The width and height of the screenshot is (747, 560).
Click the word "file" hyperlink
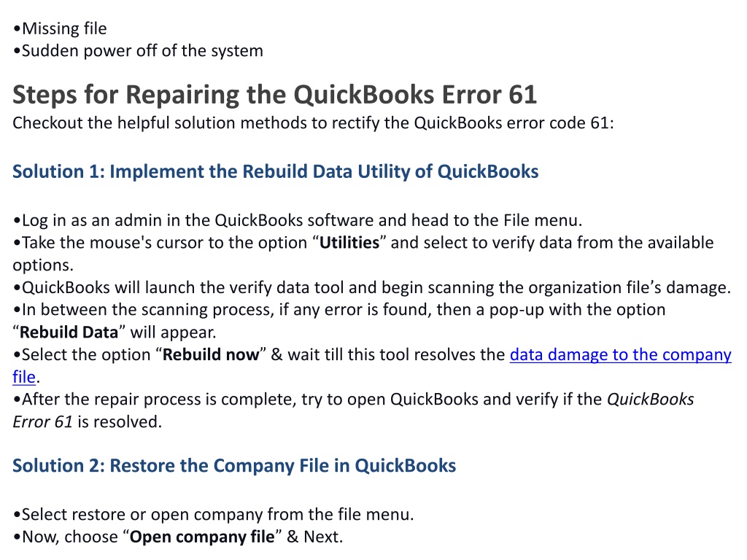pos(24,377)
